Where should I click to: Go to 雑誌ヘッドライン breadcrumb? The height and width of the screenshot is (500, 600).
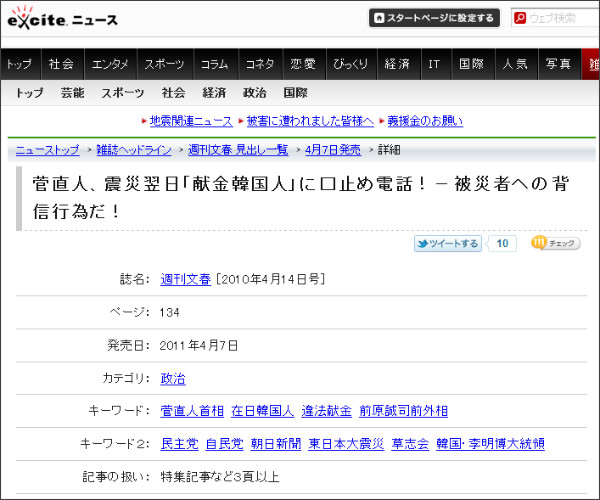click(x=134, y=150)
